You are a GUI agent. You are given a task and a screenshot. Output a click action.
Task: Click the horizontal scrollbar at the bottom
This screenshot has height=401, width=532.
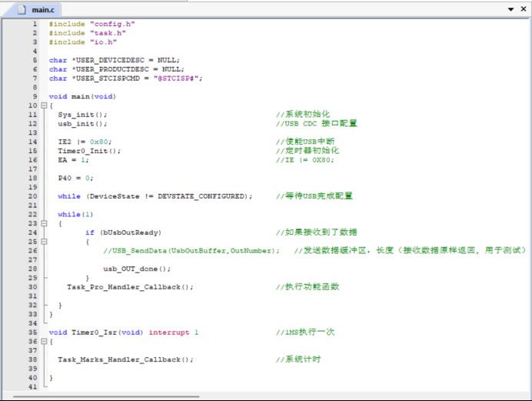(106, 396)
